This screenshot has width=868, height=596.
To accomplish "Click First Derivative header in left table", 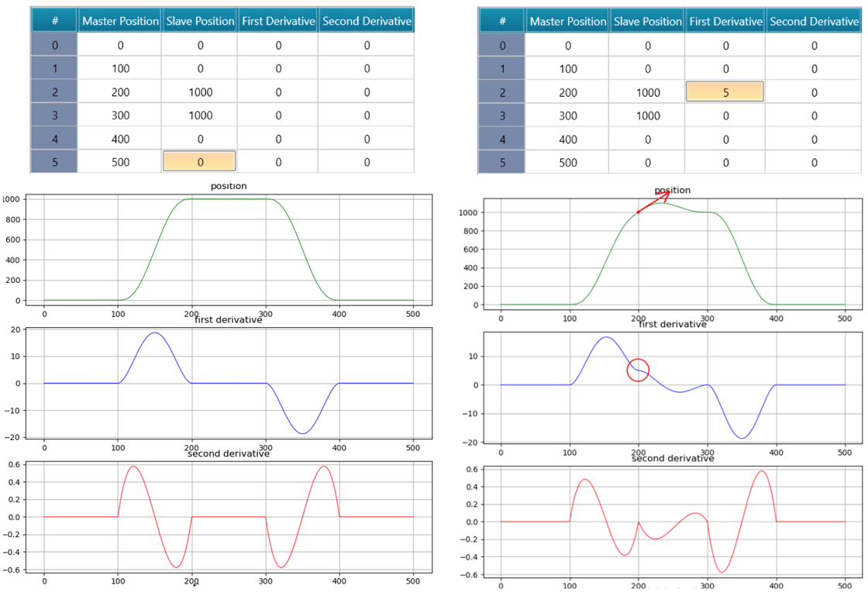I will [x=277, y=21].
